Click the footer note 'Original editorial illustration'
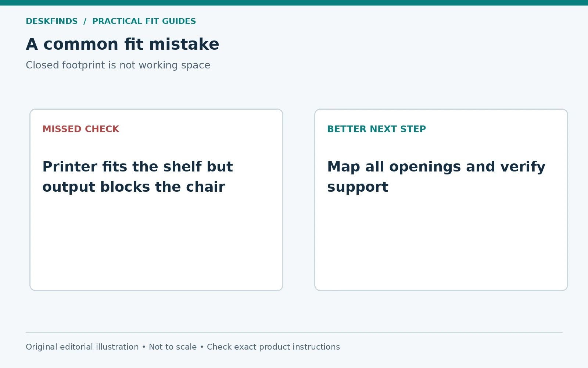This screenshot has height=368, width=588. point(82,347)
